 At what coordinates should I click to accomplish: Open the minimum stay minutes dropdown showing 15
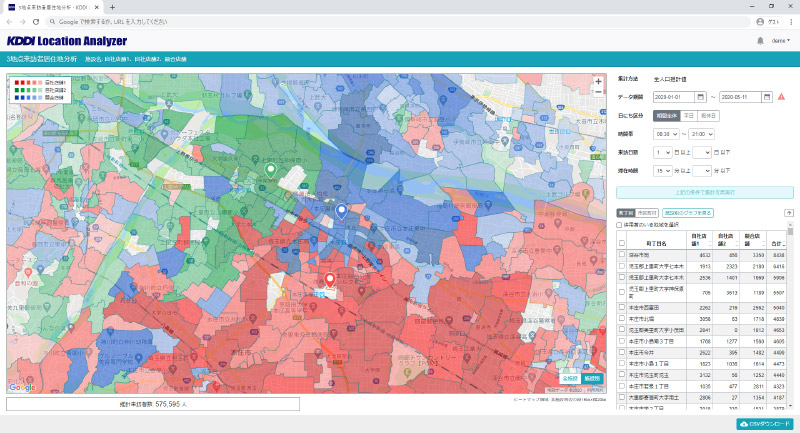662,171
